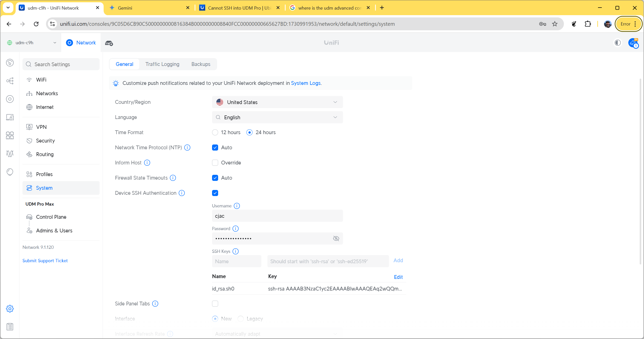Click the Topology icon in left rail
644x339 pixels.
point(10,81)
